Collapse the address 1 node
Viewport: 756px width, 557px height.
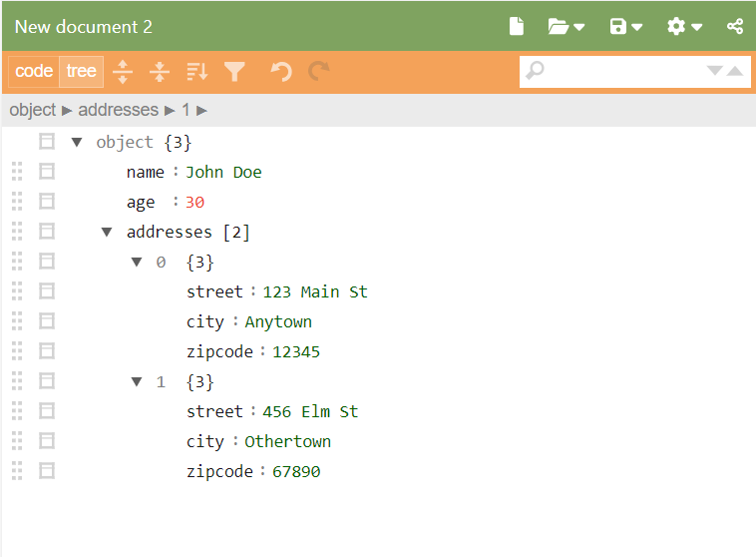(x=137, y=381)
